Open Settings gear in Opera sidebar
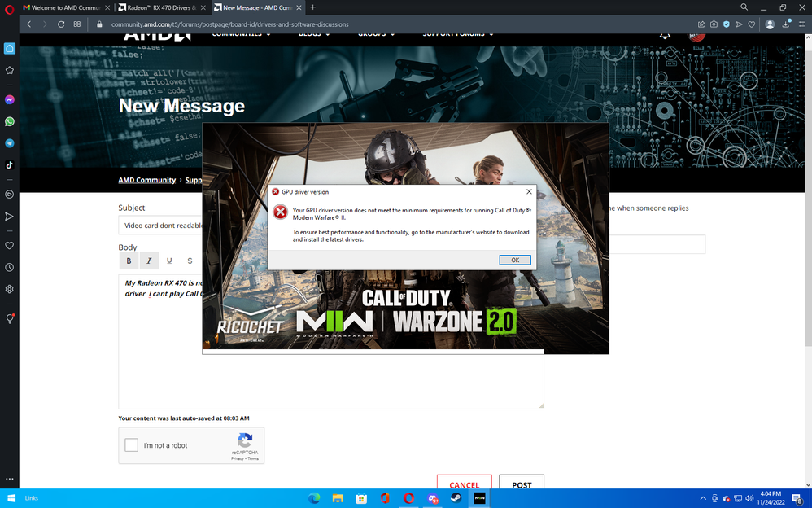This screenshot has width=812, height=508. click(x=9, y=289)
